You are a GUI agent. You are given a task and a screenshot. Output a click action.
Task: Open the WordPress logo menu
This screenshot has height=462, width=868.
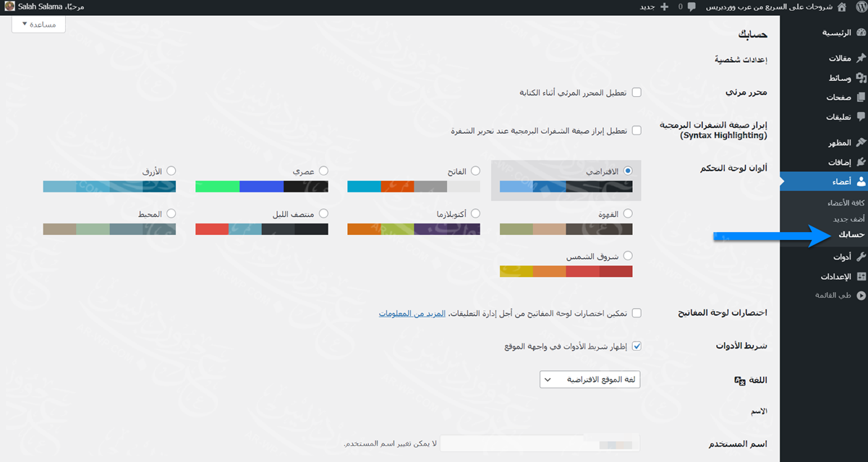coord(860,7)
